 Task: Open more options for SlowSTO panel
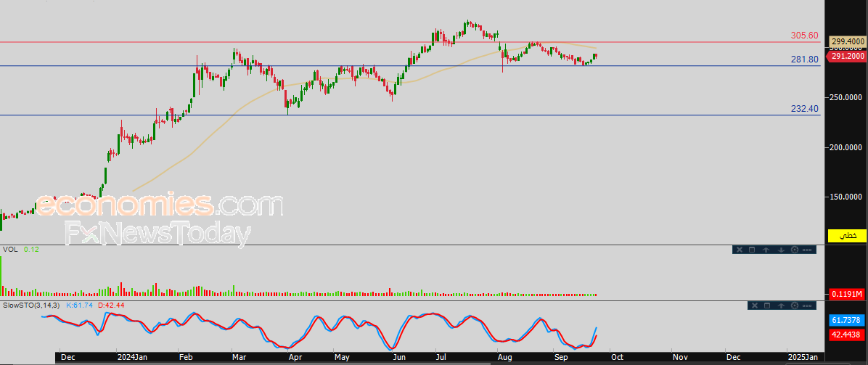coord(807,305)
